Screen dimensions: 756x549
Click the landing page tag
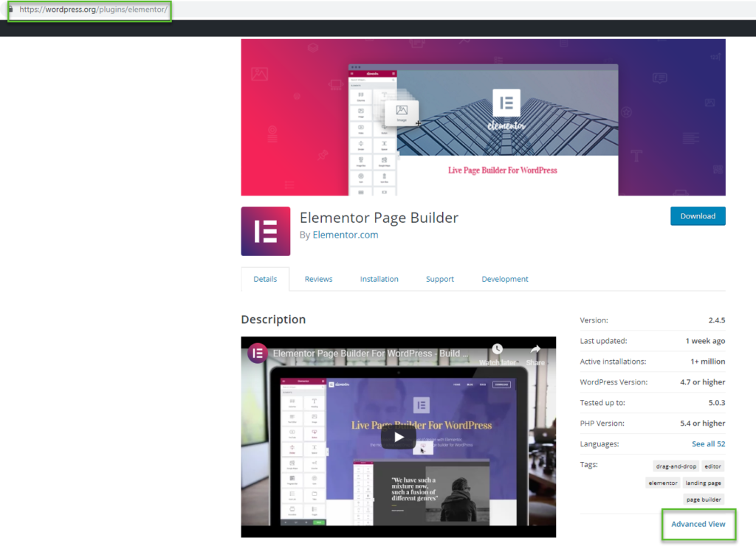coord(703,483)
